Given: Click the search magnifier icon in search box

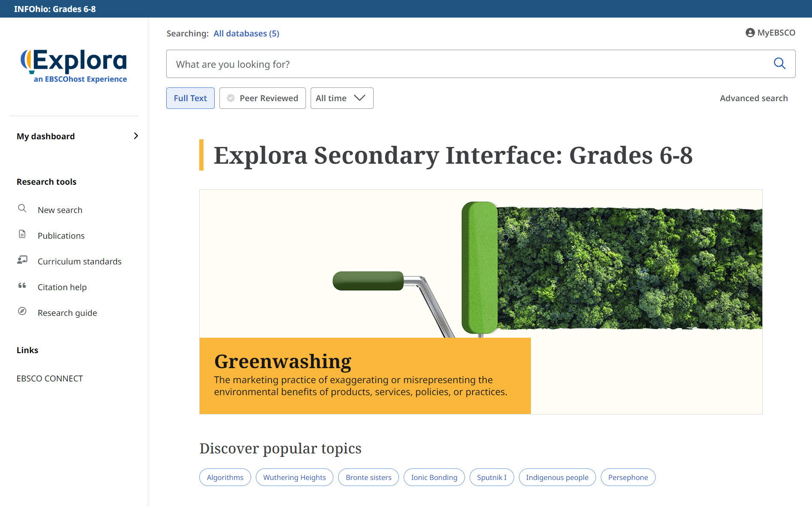Looking at the screenshot, I should pos(779,64).
